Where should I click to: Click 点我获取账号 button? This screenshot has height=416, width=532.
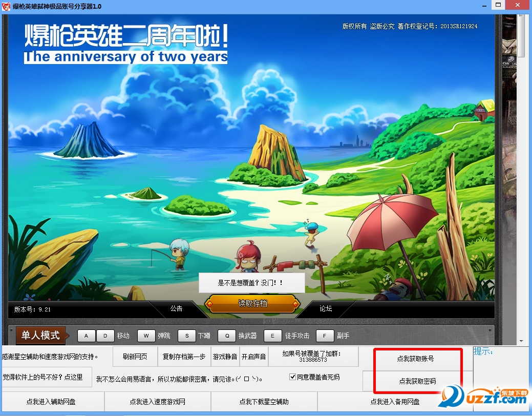click(x=416, y=359)
